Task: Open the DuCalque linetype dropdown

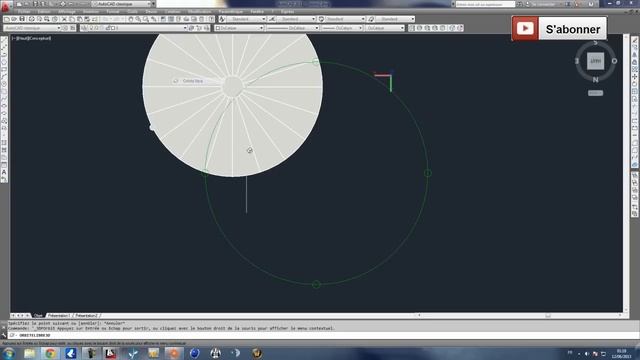Action: point(293,28)
